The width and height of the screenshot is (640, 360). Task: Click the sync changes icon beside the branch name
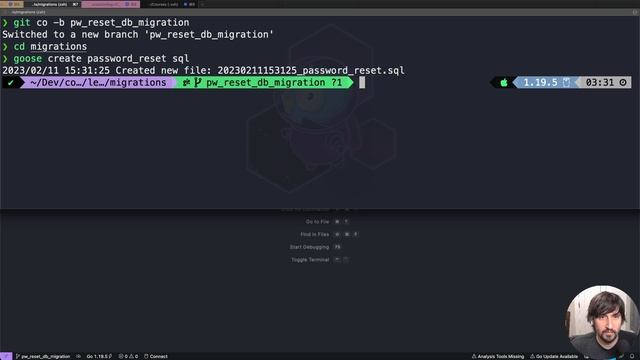click(x=79, y=356)
